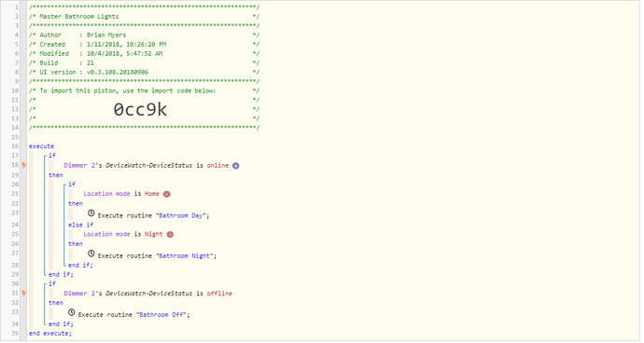Click the lightning bolt icon on line 18
The image size is (644, 343).
click(24, 165)
